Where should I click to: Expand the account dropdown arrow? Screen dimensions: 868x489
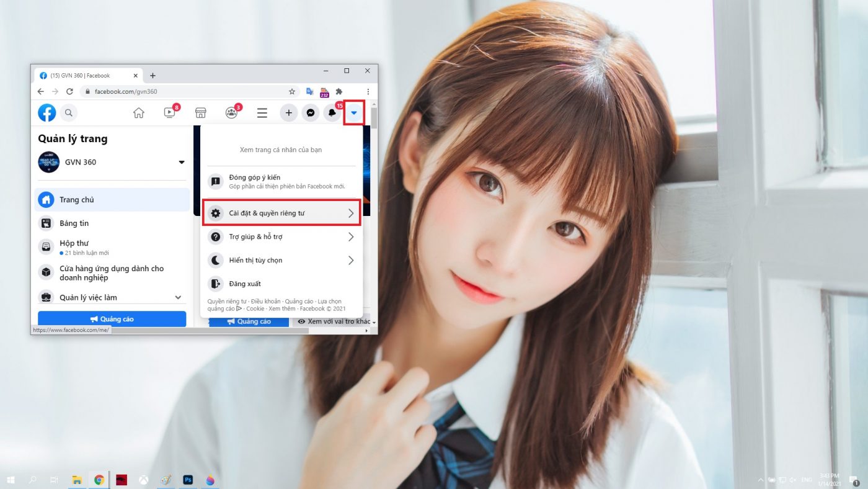[x=354, y=113]
